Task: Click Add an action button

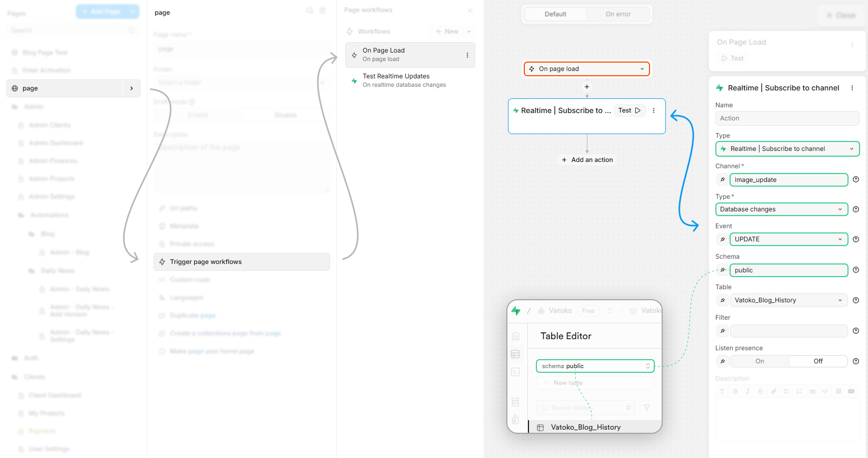Action: (x=587, y=160)
